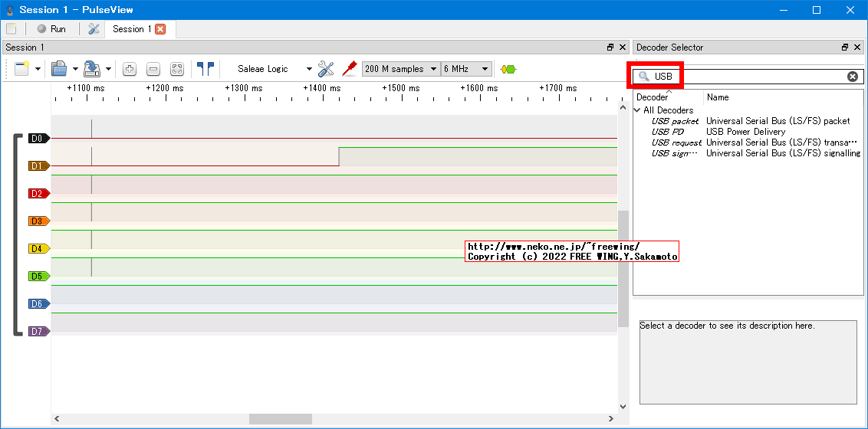Clear the decoder search text
The width and height of the screenshot is (868, 429).
pyautogui.click(x=853, y=77)
